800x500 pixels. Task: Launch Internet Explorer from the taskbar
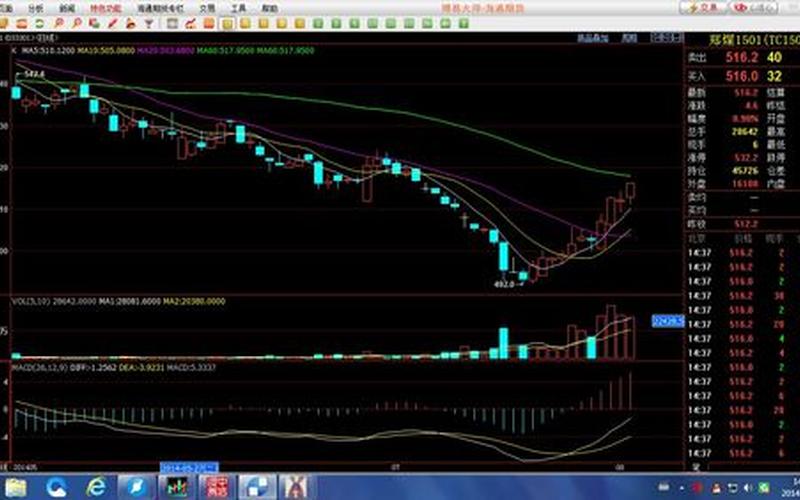click(95, 487)
